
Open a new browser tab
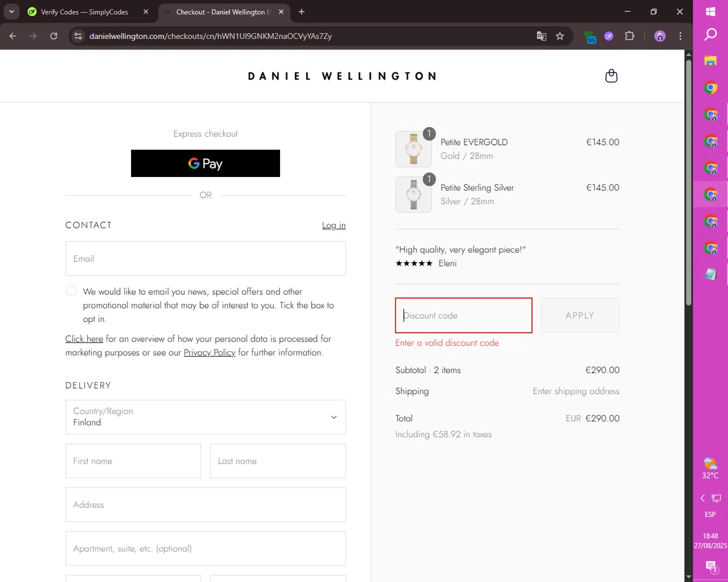[301, 12]
